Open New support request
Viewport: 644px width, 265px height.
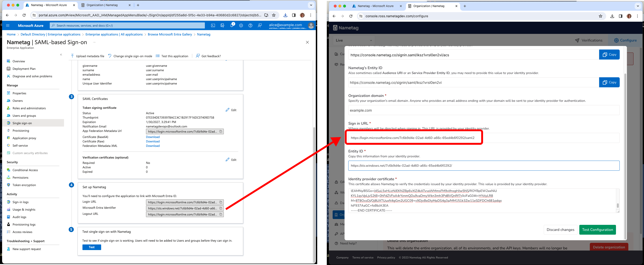pos(27,249)
